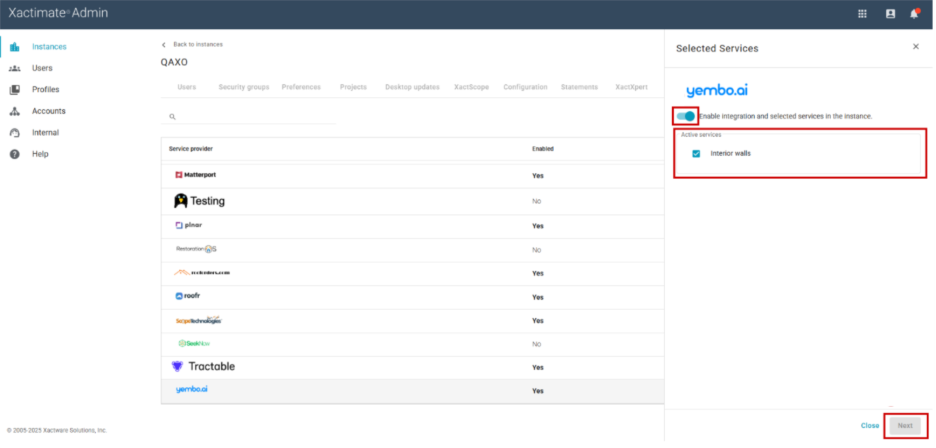
Task: Click the yembo.ai logo in side panel
Action: pos(717,91)
